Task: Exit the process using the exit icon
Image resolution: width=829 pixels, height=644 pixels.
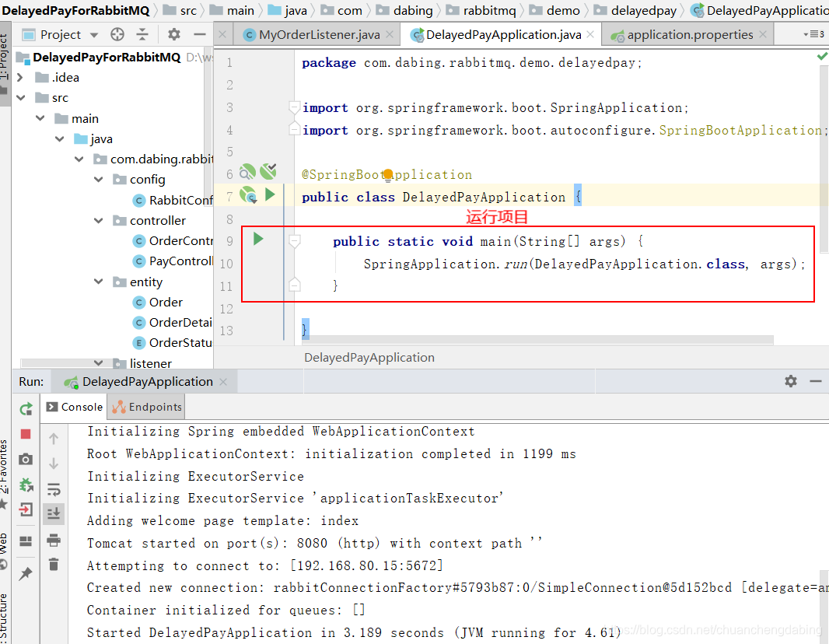Action: (x=26, y=509)
